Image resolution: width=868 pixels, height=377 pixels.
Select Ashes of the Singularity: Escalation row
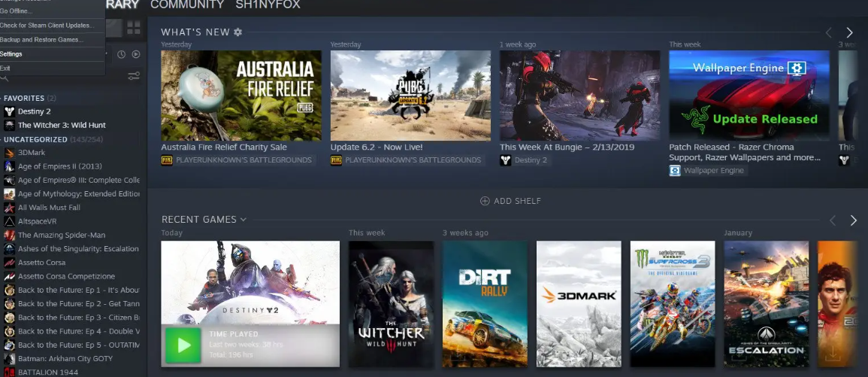tap(73, 249)
